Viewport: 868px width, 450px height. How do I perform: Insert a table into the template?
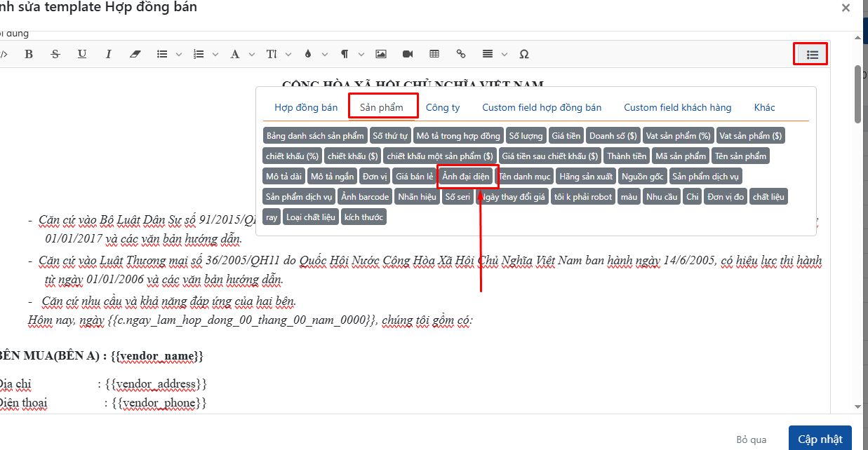(x=434, y=54)
